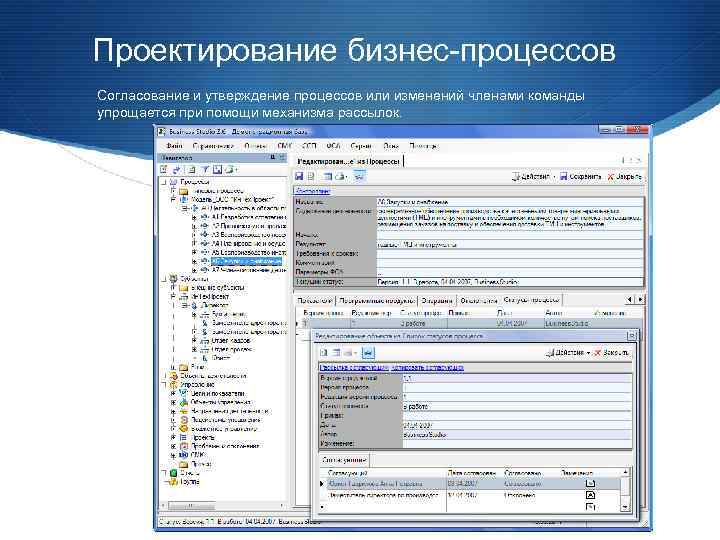
Task: Open the Файл menu
Action: tap(174, 146)
